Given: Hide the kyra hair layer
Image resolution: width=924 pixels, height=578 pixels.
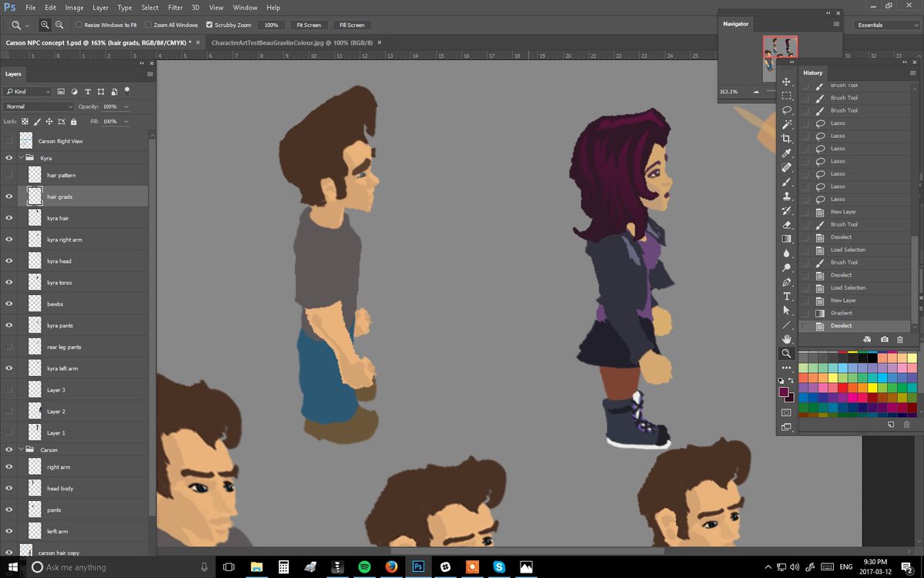Looking at the screenshot, I should coord(9,218).
